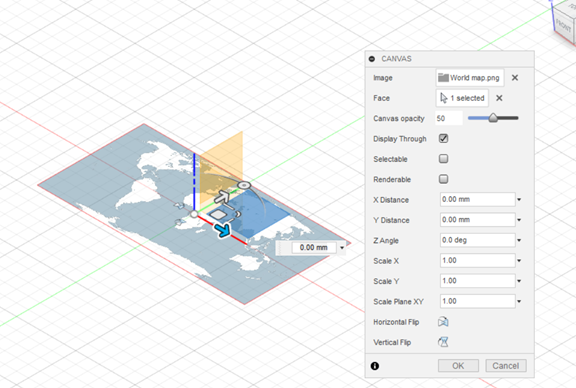Screen dimensions: 576x388
Task: Open the dropdown next to viewport 0.00 mm
Action: pyautogui.click(x=342, y=248)
